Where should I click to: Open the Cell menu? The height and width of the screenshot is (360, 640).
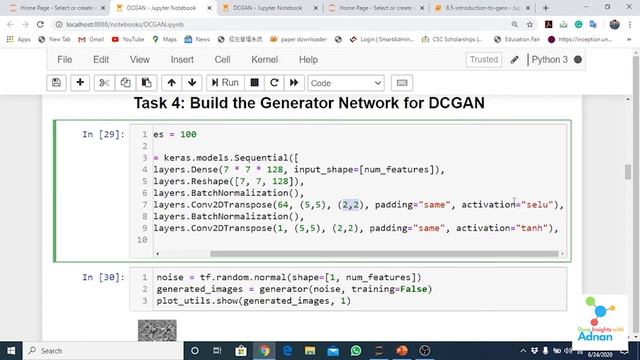point(222,60)
